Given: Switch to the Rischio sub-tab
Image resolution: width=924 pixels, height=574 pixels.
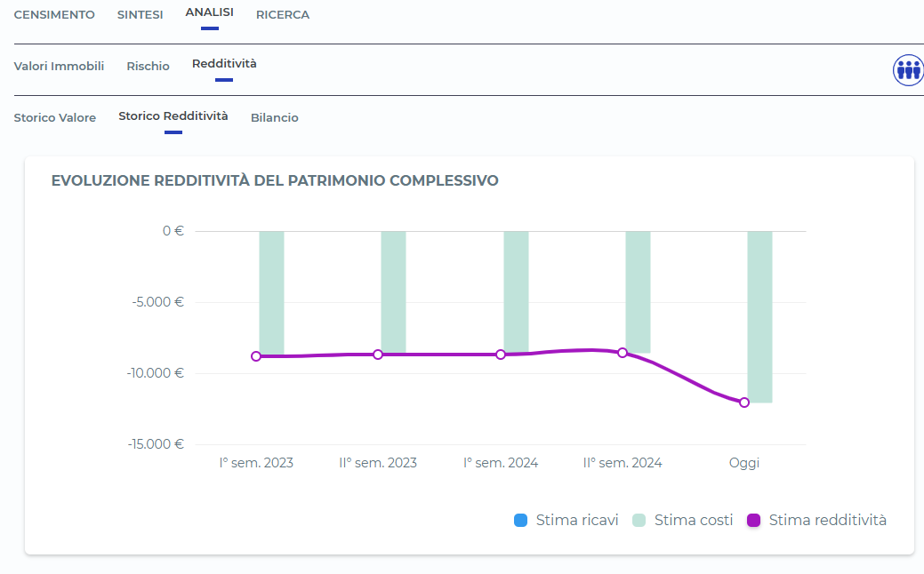Looking at the screenshot, I should coord(148,67).
